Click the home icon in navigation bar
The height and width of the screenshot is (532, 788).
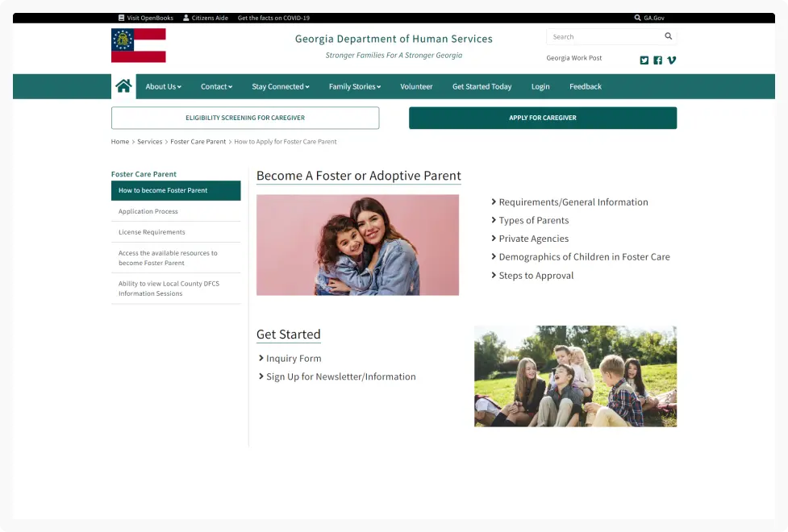coord(123,86)
